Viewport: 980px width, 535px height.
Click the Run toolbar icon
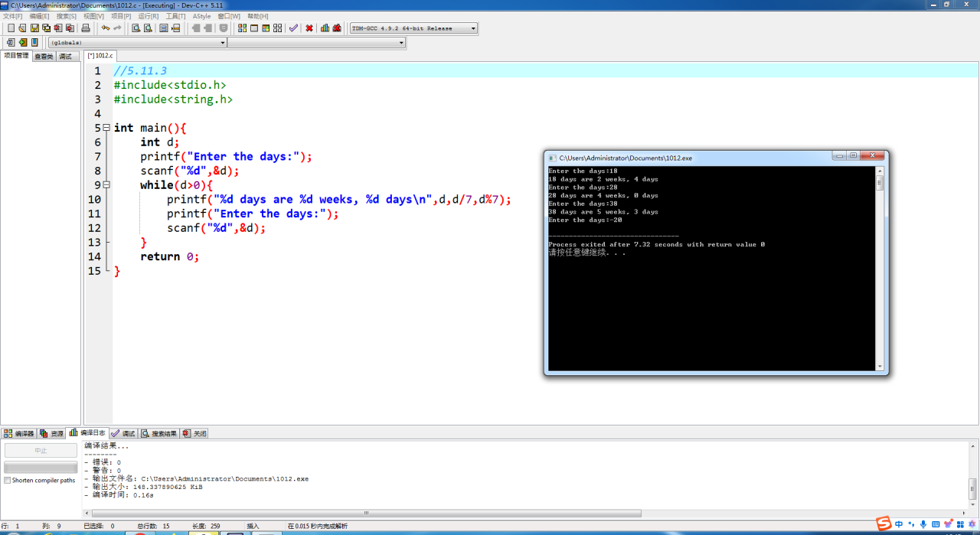[x=254, y=28]
